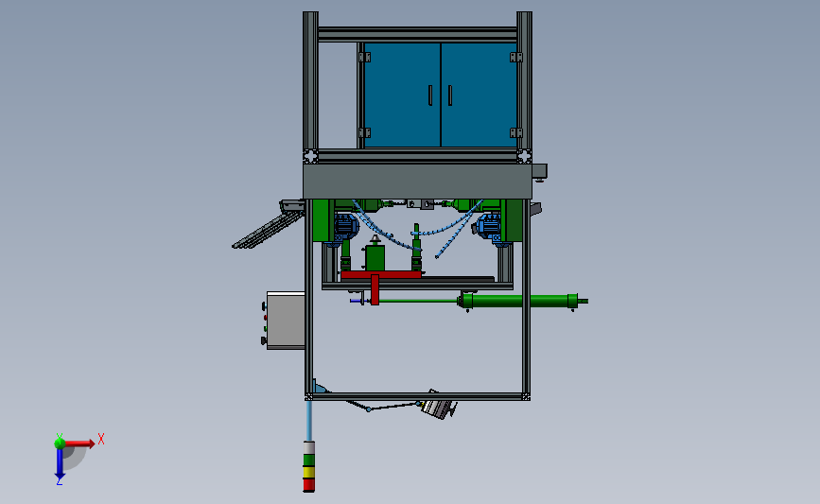The width and height of the screenshot is (820, 504).
Task: Select the light-blue signal tower pole
Action: [309, 421]
